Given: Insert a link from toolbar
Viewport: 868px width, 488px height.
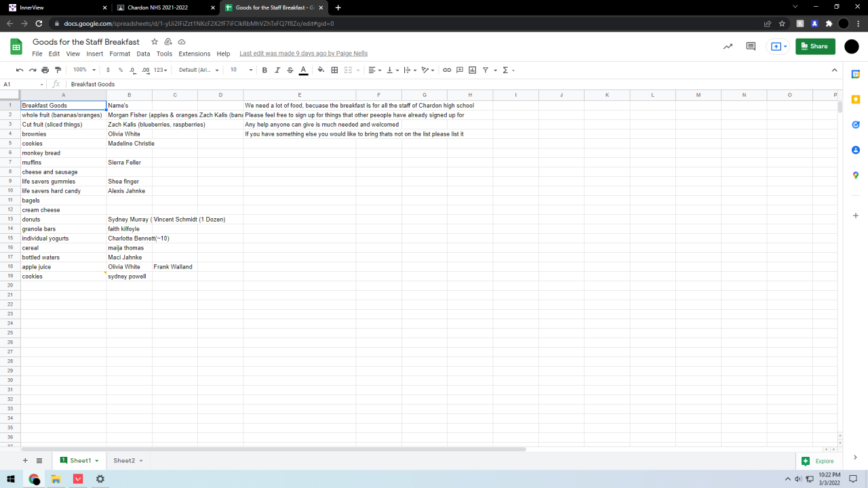Looking at the screenshot, I should click(x=447, y=70).
